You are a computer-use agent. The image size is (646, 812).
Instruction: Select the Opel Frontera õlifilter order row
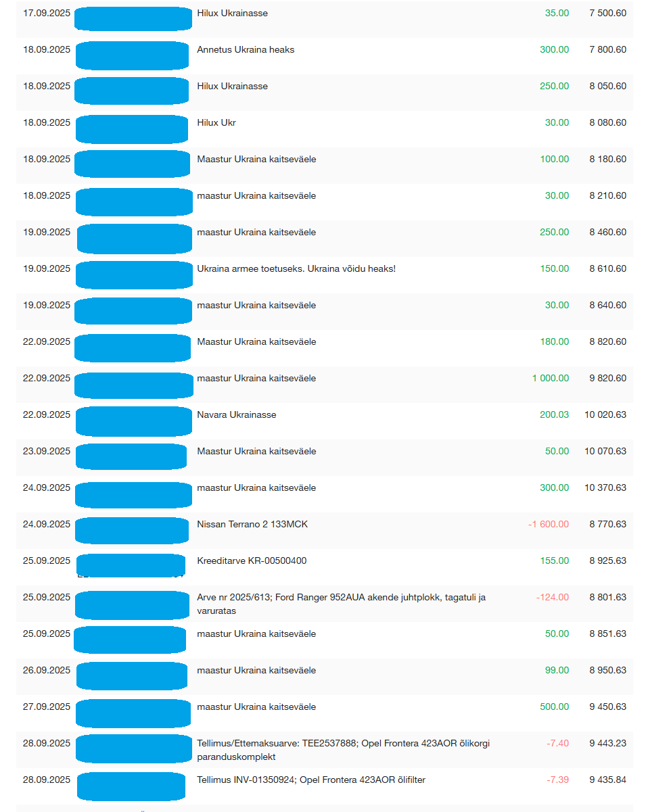pos(310,780)
